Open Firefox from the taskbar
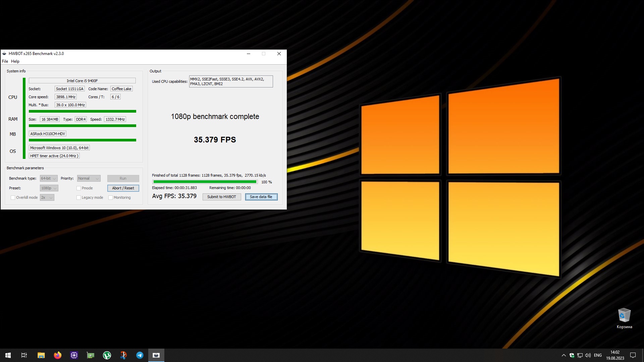 [x=57, y=355]
